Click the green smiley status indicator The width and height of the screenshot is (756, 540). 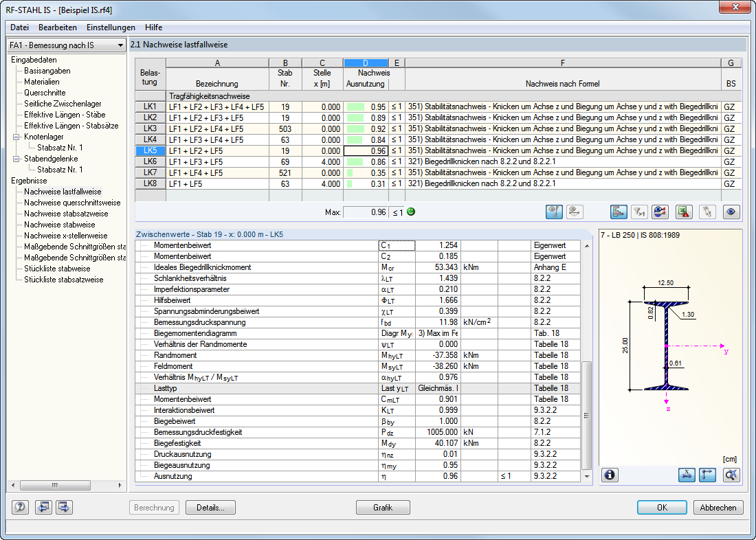[411, 212]
